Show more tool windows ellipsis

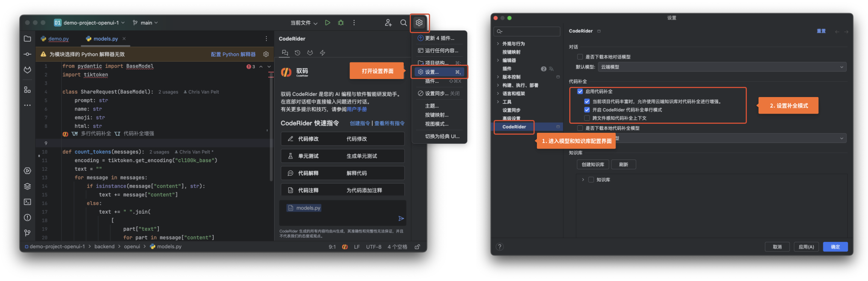point(27,105)
